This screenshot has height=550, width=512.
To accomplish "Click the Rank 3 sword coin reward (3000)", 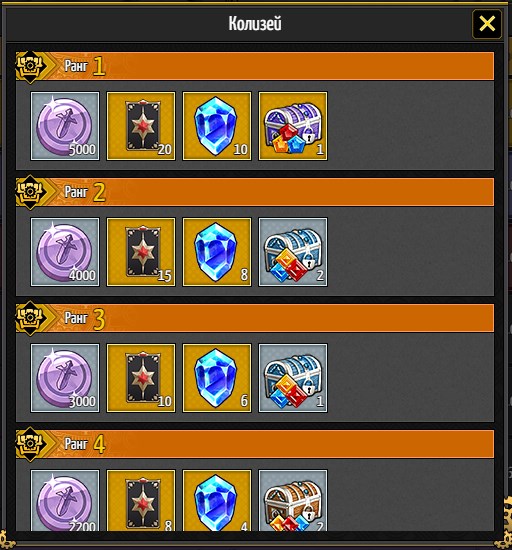I will coord(65,378).
